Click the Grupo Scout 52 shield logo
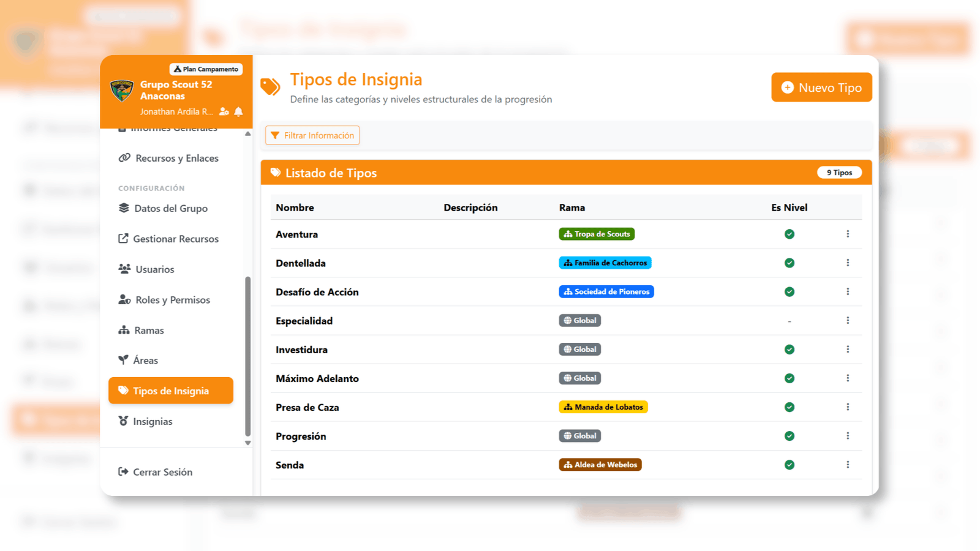Image resolution: width=980 pixels, height=551 pixels. (x=121, y=91)
